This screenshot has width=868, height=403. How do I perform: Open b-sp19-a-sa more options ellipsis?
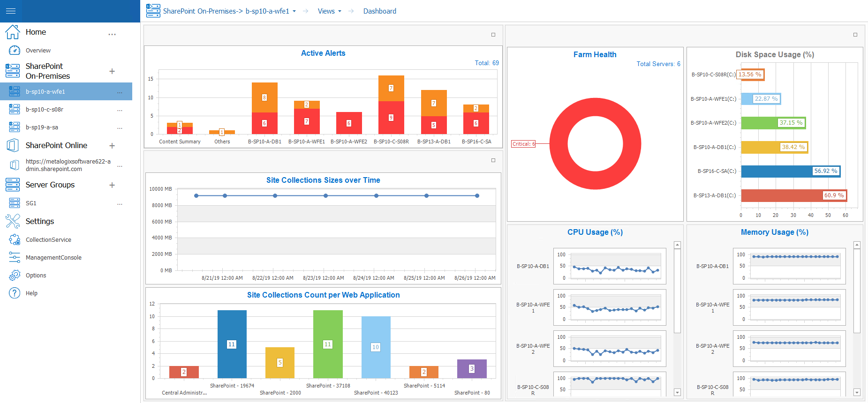(120, 128)
